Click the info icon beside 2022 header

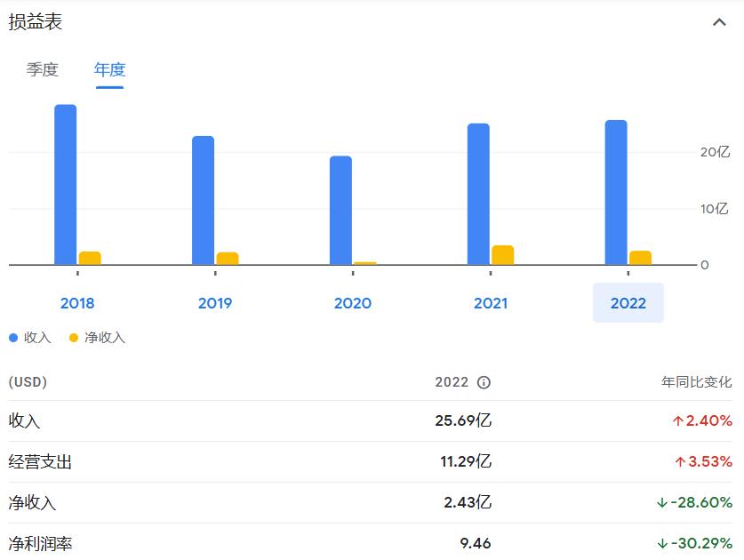[x=484, y=382]
